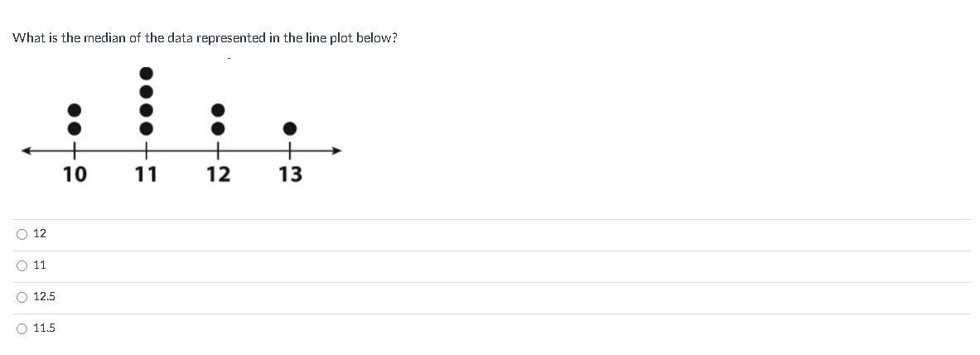Click the answer option text "11.5"
This screenshot has height=355, width=980.
[x=44, y=328]
